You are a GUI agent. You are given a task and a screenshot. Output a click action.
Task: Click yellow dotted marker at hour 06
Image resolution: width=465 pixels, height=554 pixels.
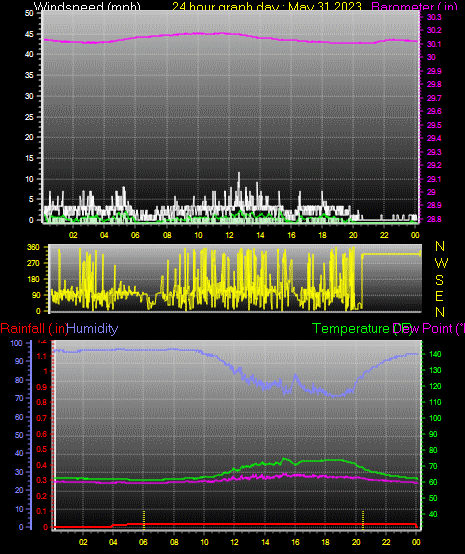[144, 520]
